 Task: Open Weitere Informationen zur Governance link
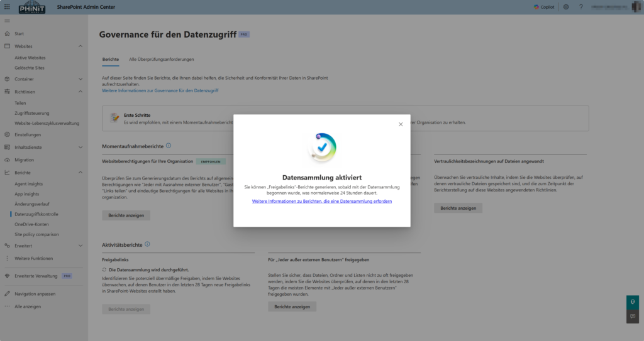(x=160, y=90)
